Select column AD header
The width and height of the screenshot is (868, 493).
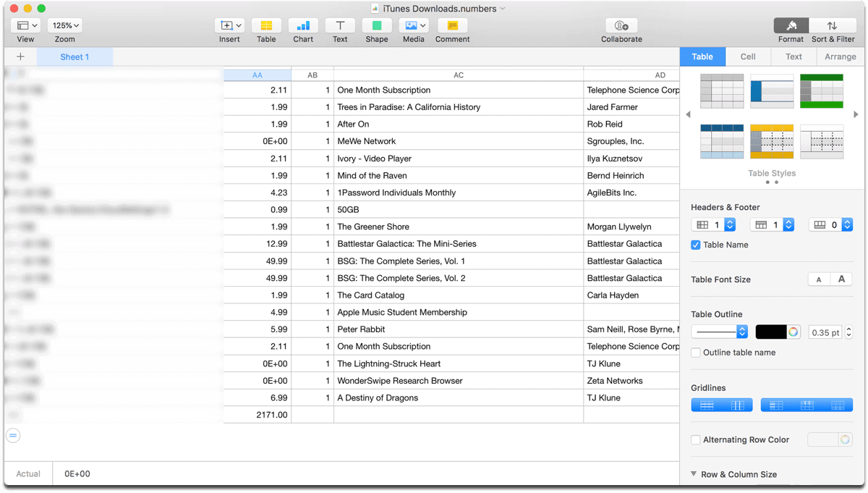(x=632, y=75)
